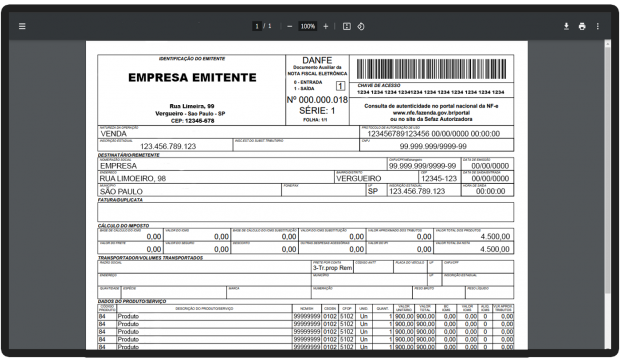Click the CÁLCULO DO IMPOSTO section heading
Viewport: 620px width, 362px height.
124,226
